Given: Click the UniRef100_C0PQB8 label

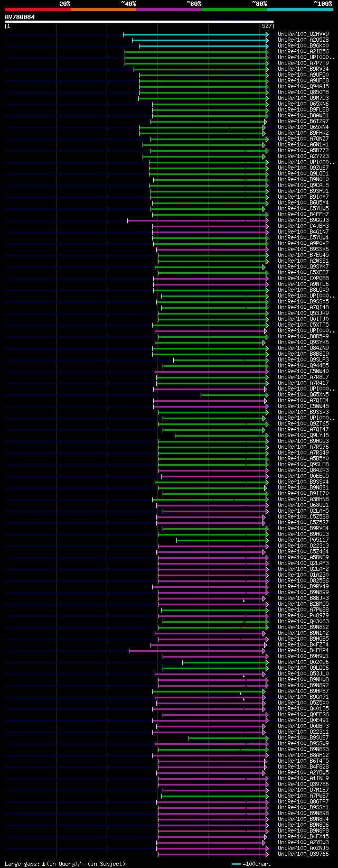Looking at the screenshot, I should click(303, 279).
